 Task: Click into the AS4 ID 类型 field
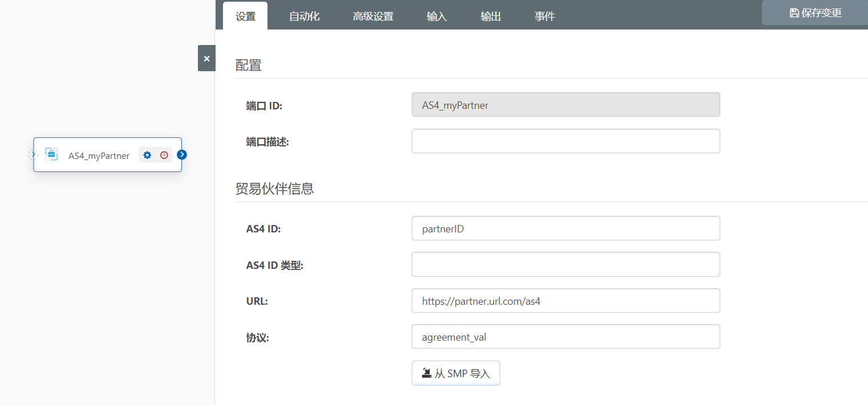(565, 264)
